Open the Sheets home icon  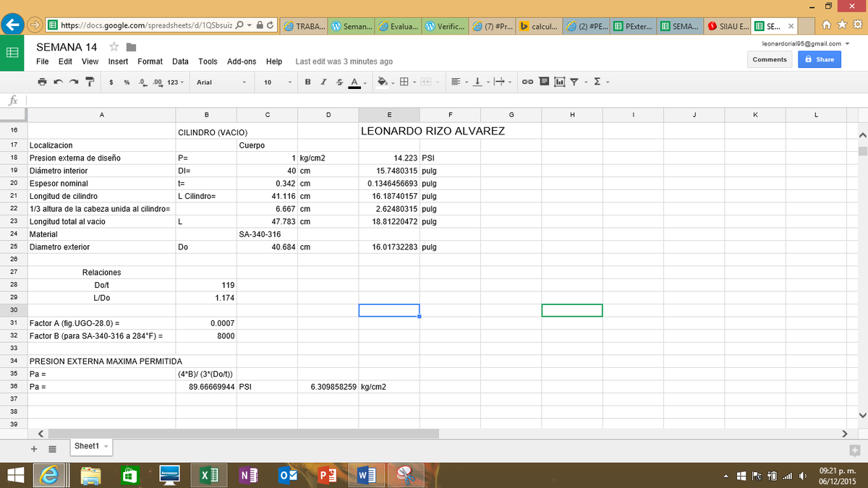point(12,53)
